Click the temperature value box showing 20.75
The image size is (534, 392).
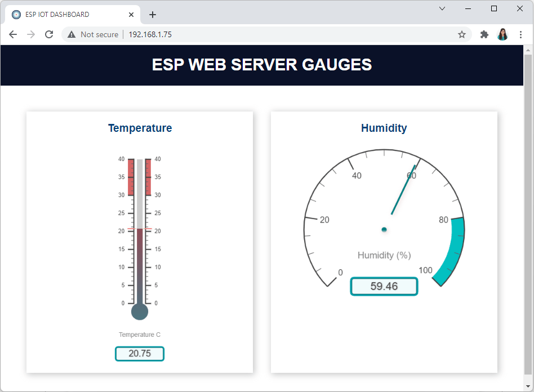[x=139, y=354]
